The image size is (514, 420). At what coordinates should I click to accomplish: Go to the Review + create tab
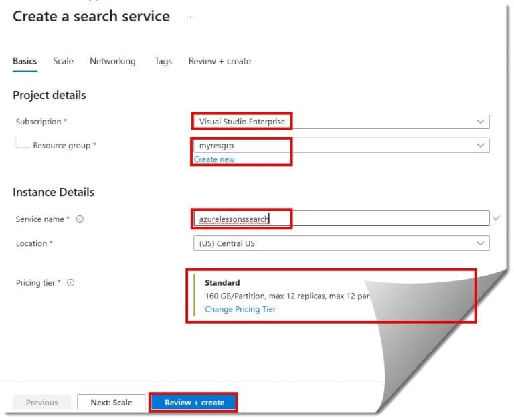pyautogui.click(x=220, y=62)
